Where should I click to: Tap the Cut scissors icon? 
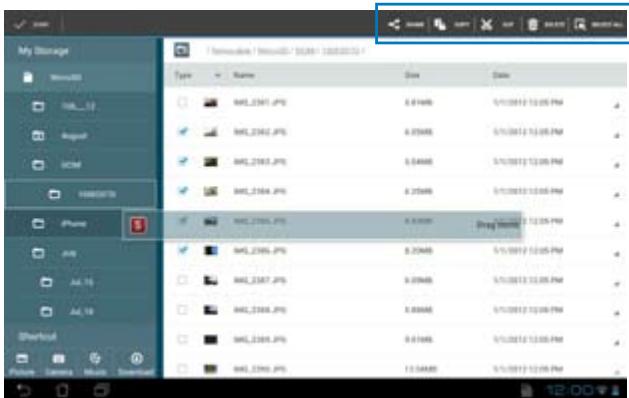[486, 24]
